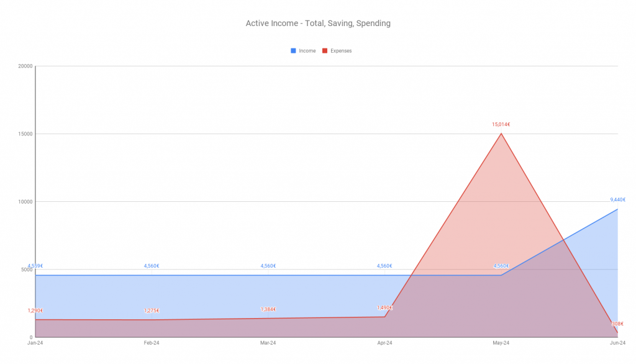The image size is (636, 364).
Task: Click the Mar-24 axis label
Action: [x=268, y=343]
